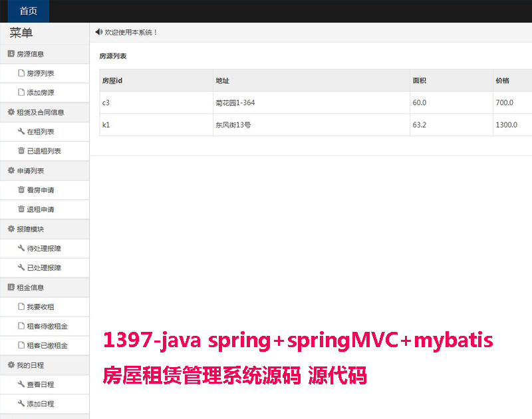Open 我要收租 page
Viewport: 532px width, 419px height.
click(45, 307)
